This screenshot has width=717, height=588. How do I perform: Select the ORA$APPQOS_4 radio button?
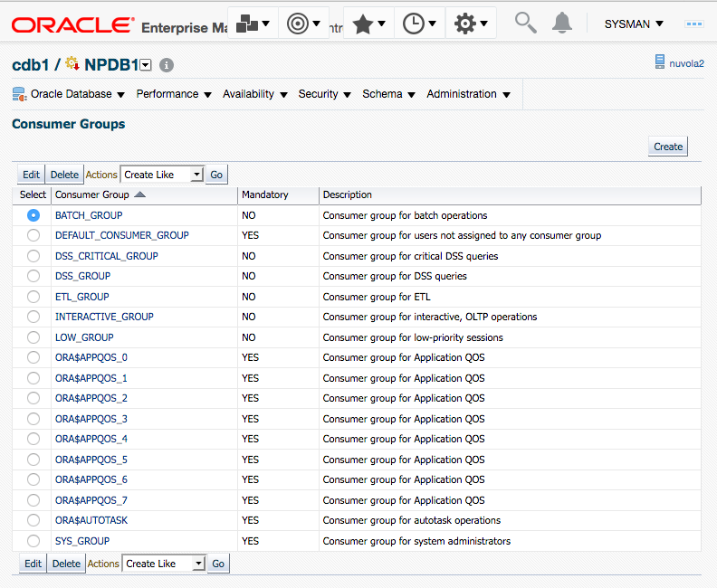(x=33, y=439)
